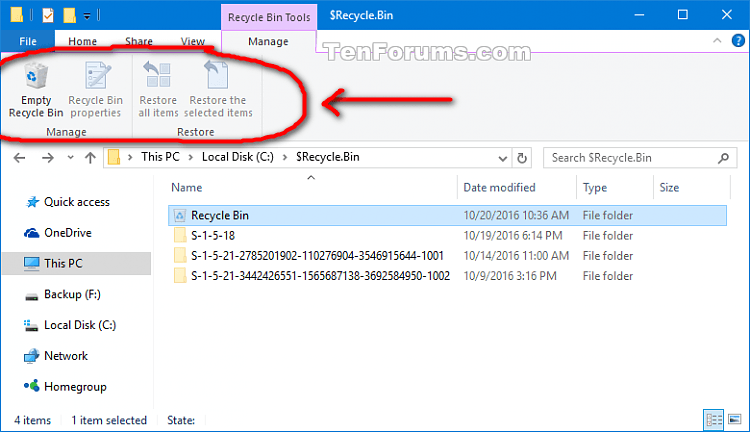Screen dimensions: 750x432
Task: Open the recent locations dropdown
Action: point(70,157)
